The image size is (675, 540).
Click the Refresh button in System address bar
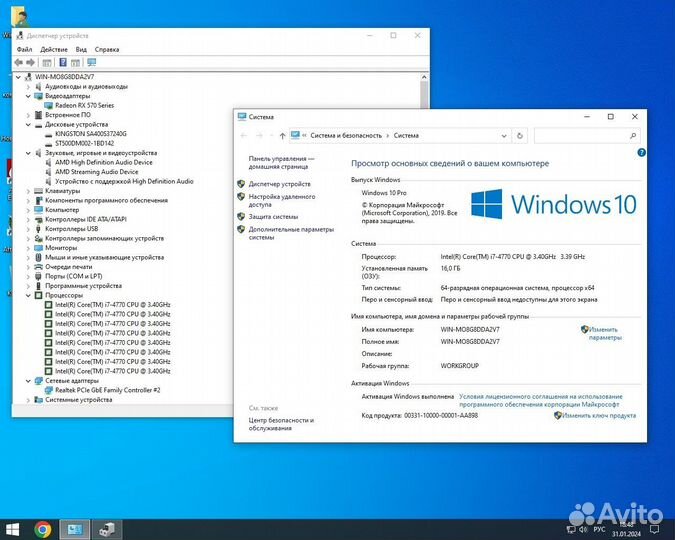coord(520,136)
